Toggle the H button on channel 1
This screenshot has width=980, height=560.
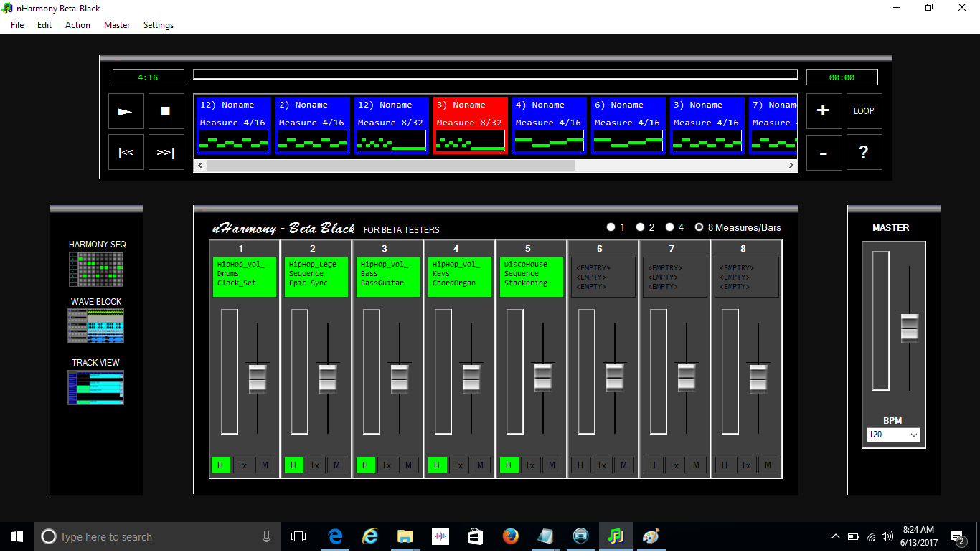(221, 465)
